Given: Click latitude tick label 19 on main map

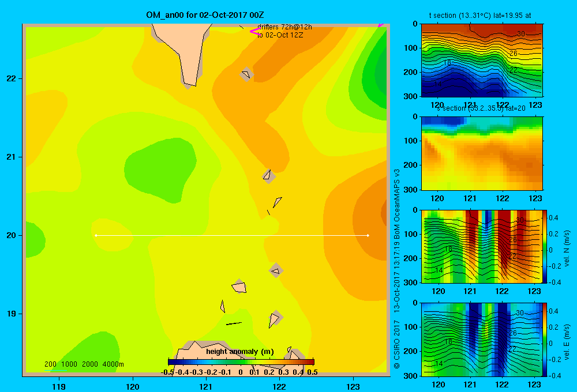Looking at the screenshot, I should pos(12,314).
